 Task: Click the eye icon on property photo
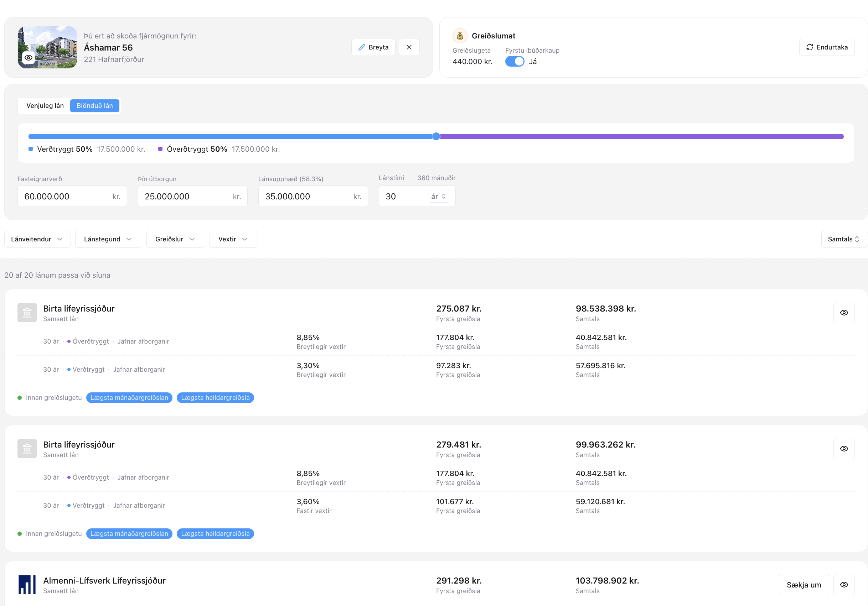(29, 58)
